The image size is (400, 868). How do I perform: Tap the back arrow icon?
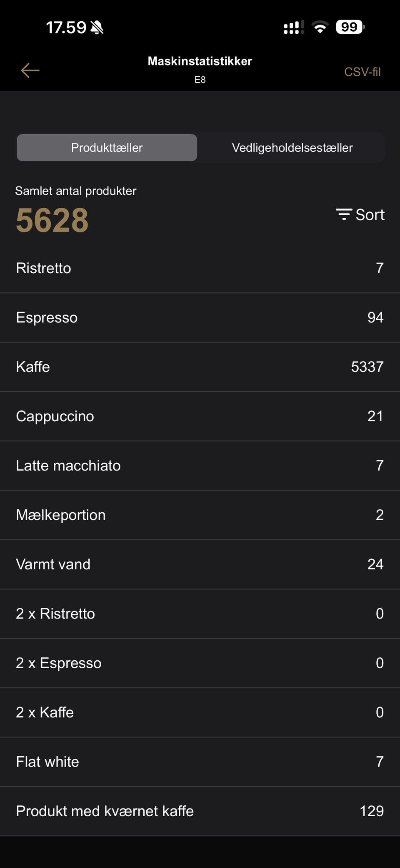click(30, 70)
